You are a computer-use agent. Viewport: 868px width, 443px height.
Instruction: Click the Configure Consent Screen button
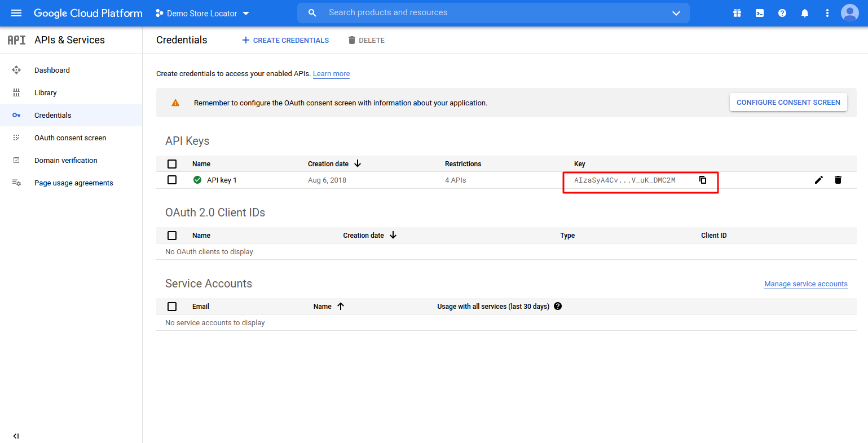coord(788,103)
